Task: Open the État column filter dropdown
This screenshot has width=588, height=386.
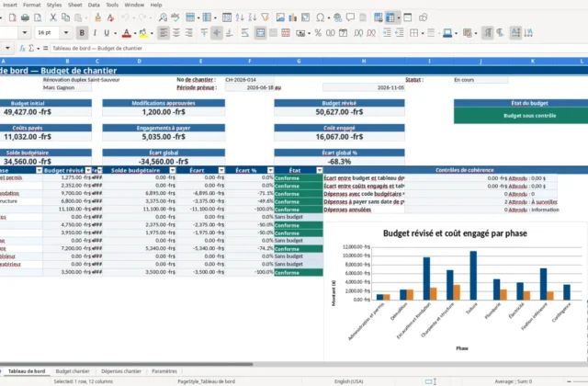Action: coord(320,170)
